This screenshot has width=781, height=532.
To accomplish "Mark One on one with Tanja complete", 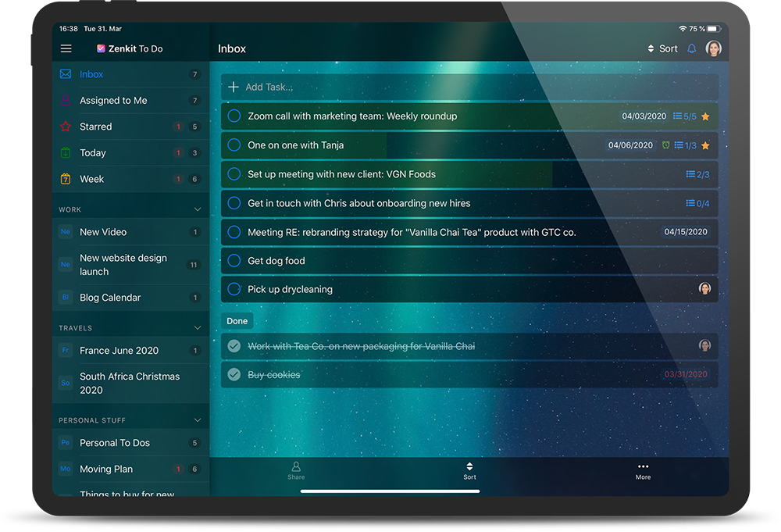I will [x=234, y=145].
